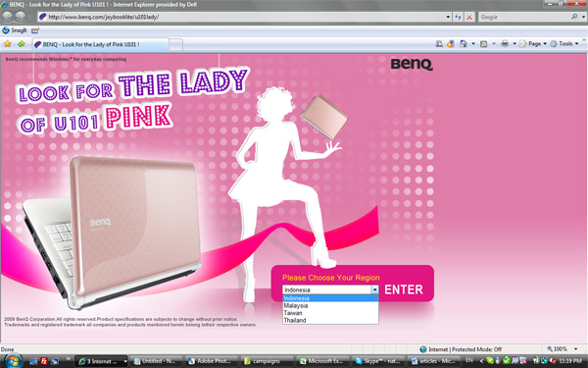Click the RSS Feeds icon
This screenshot has width=588, height=368.
point(484,44)
